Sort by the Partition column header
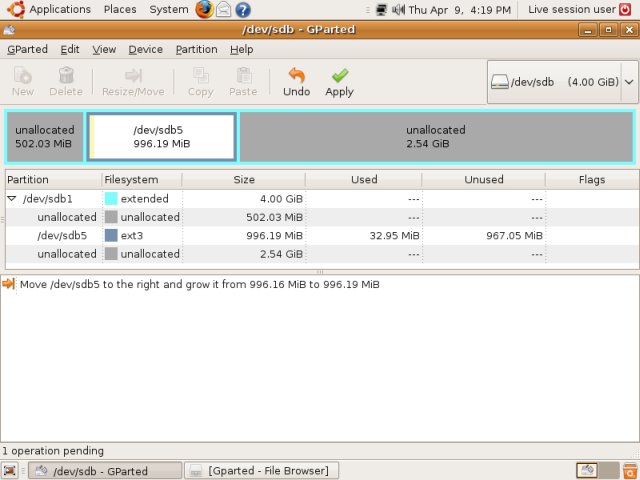The image size is (640, 480). [x=53, y=180]
